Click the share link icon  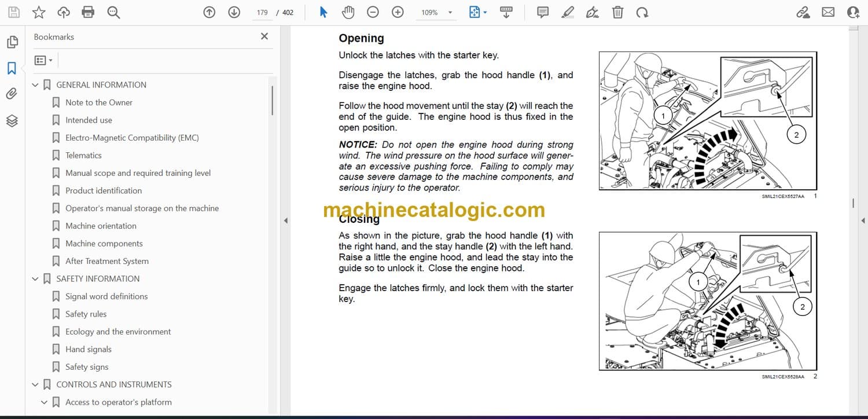(x=803, y=12)
